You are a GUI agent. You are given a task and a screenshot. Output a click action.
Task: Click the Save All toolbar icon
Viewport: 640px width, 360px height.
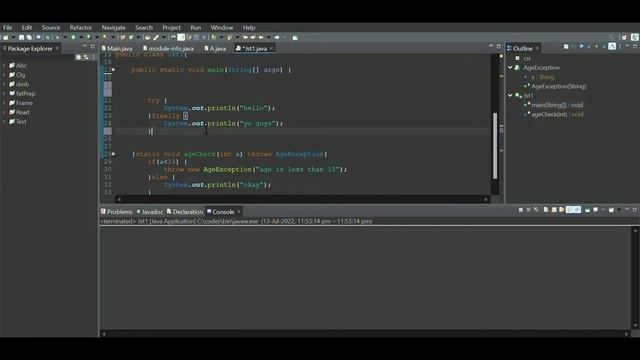coord(29,37)
